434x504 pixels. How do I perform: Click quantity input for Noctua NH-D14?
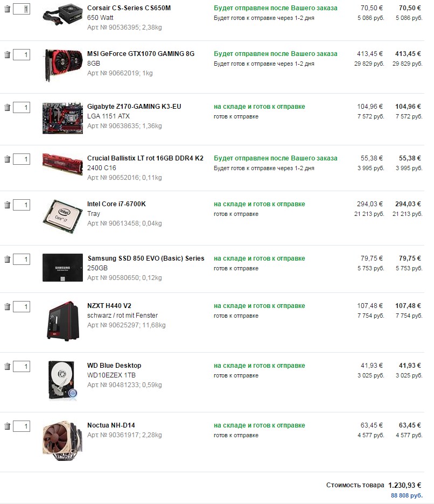[22, 426]
